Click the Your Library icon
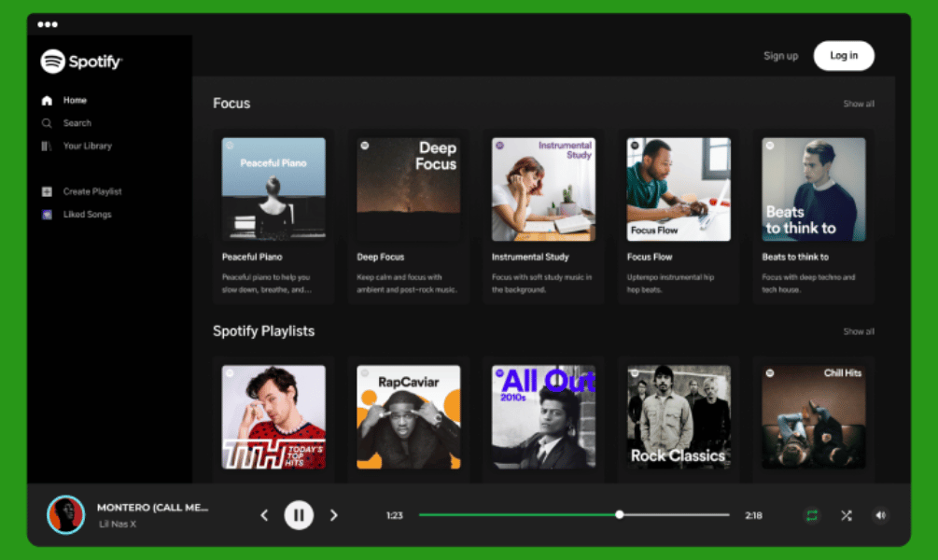Image resolution: width=938 pixels, height=560 pixels. [47, 146]
